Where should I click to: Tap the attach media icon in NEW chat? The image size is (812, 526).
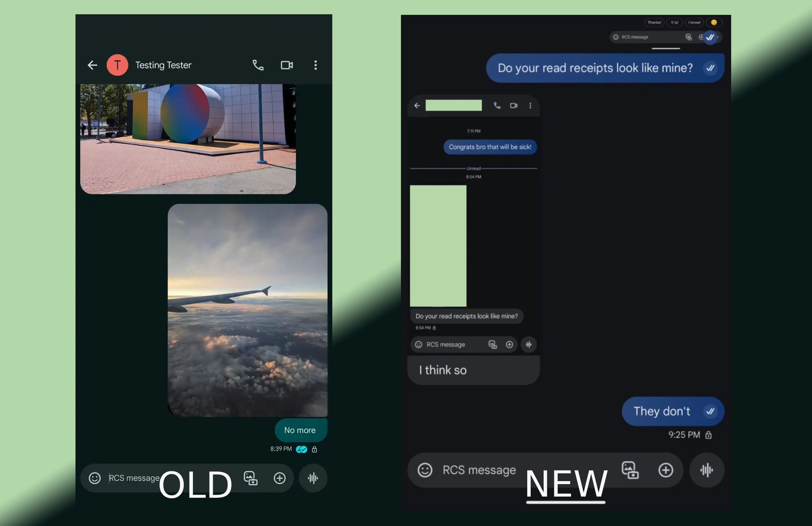coord(630,469)
